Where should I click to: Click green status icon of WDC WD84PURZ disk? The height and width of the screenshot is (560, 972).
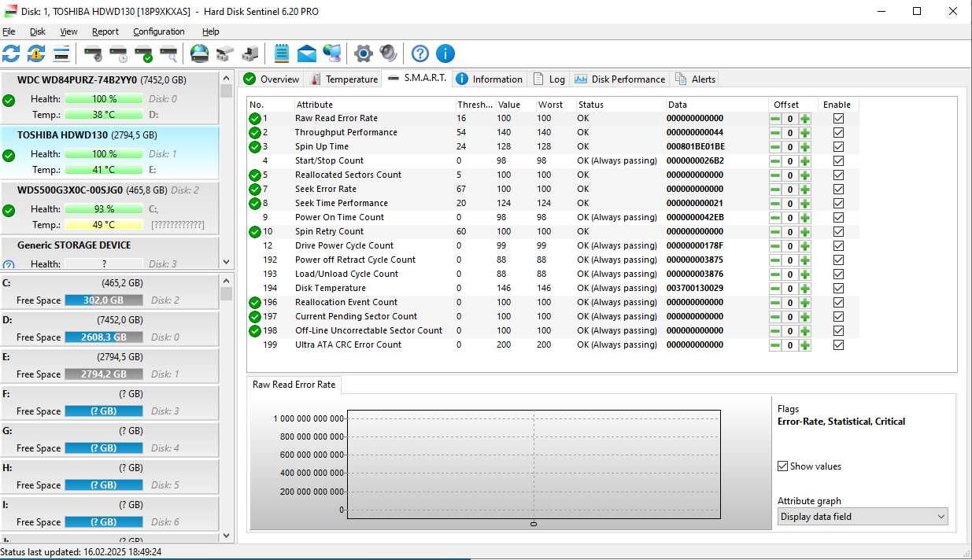(x=9, y=101)
